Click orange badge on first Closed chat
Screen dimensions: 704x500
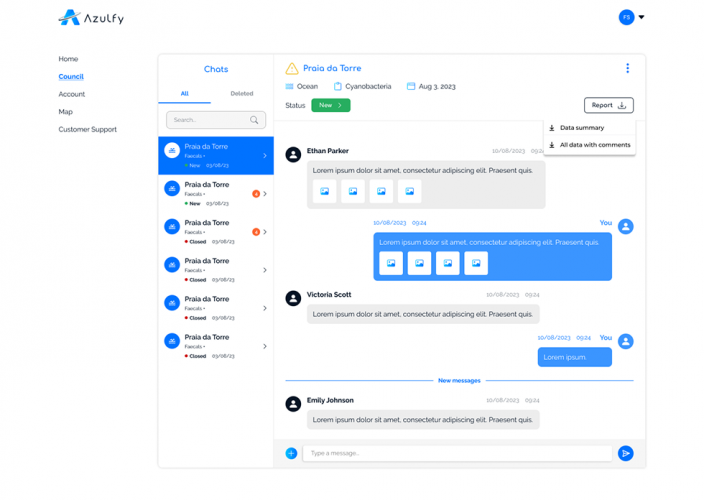coord(256,232)
